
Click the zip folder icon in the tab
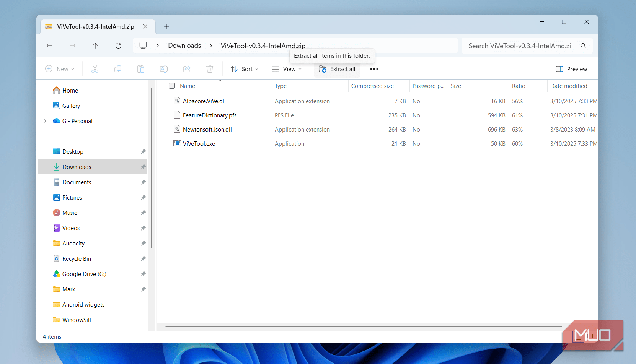coord(49,26)
